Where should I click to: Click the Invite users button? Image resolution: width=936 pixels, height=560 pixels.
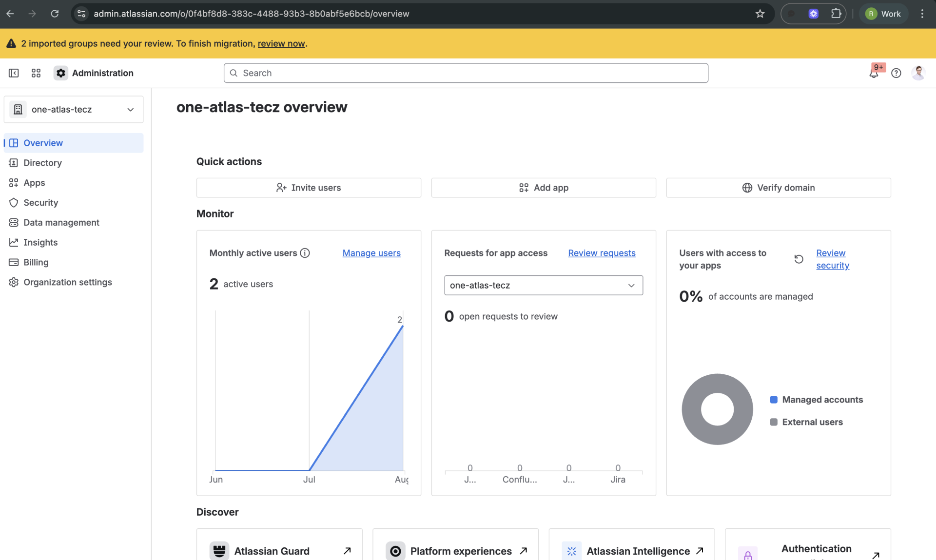pyautogui.click(x=309, y=188)
